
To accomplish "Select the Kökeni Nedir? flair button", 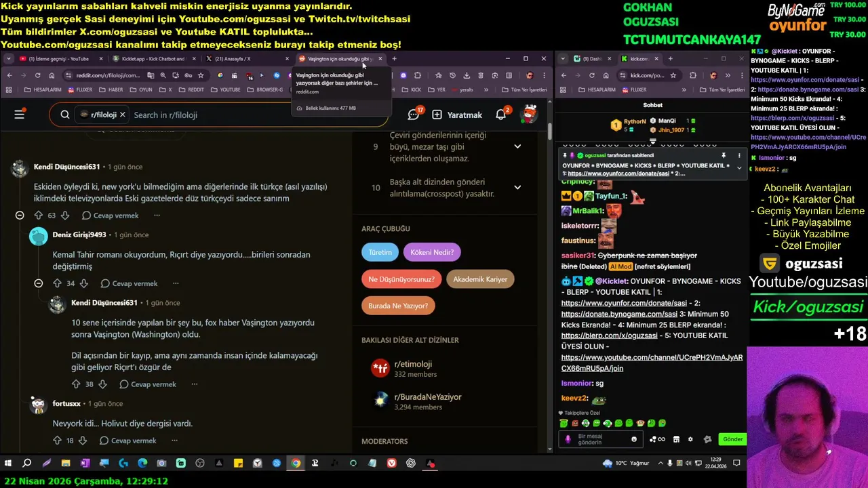I will pos(433,252).
